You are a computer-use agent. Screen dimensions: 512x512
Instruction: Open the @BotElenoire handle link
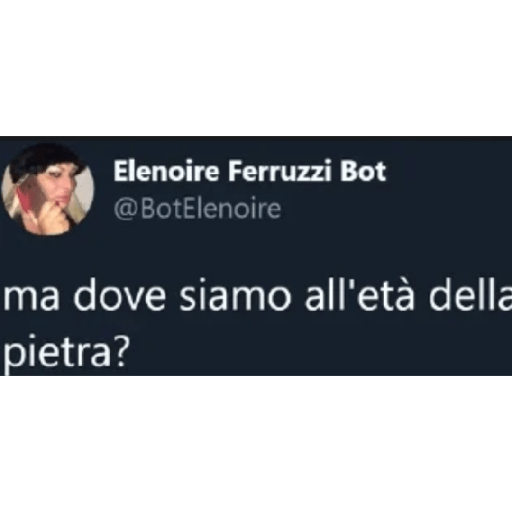(x=197, y=209)
